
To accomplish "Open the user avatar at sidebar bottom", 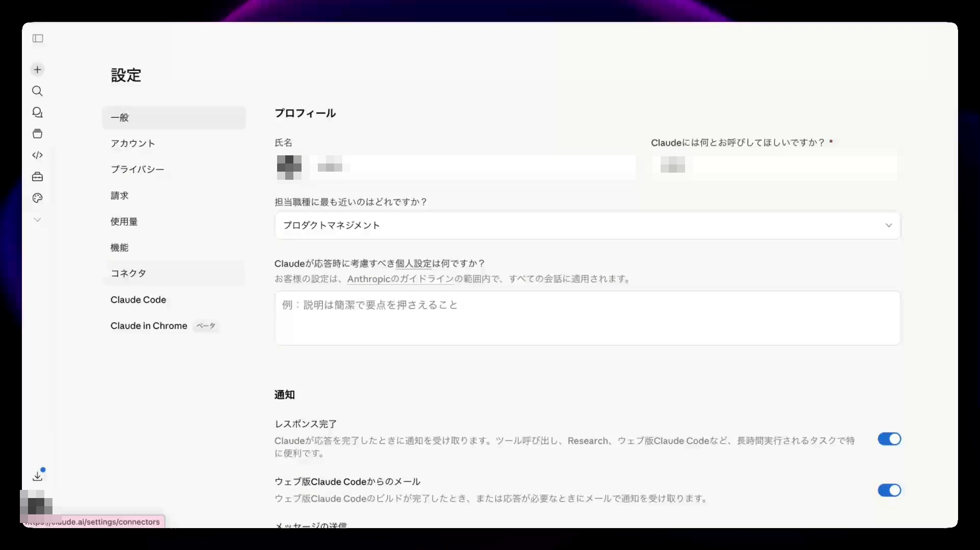I will [36, 506].
